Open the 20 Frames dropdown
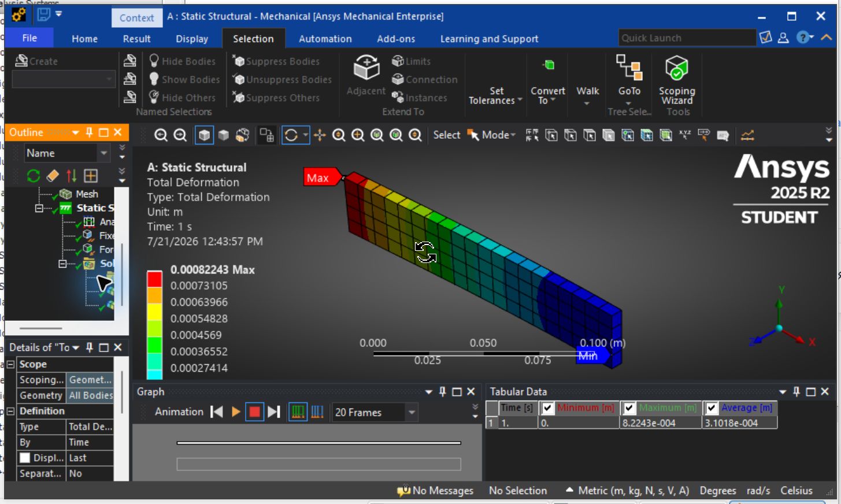This screenshot has width=841, height=504. [x=412, y=412]
